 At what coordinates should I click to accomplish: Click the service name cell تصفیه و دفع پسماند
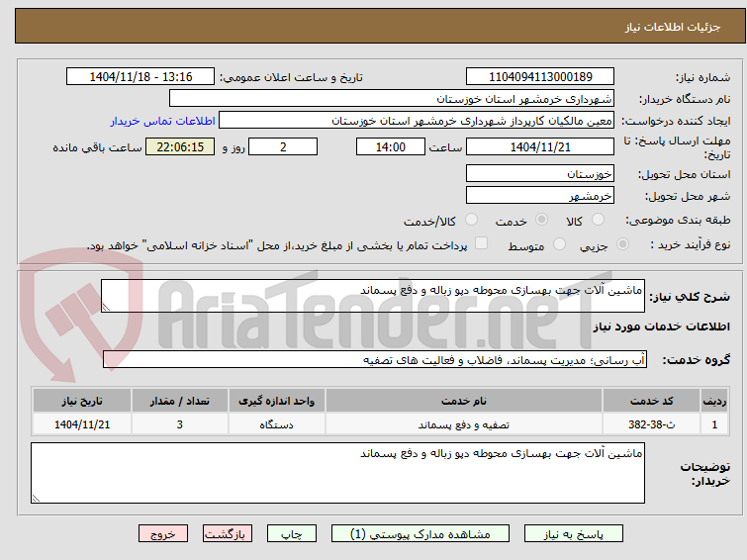pos(464,424)
